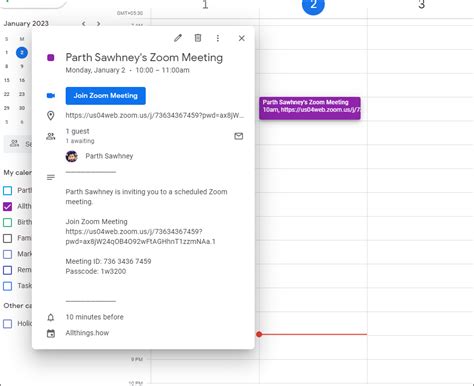Email guests using the envelope icon
Image resolution: width=474 pixels, height=386 pixels.
click(x=239, y=136)
